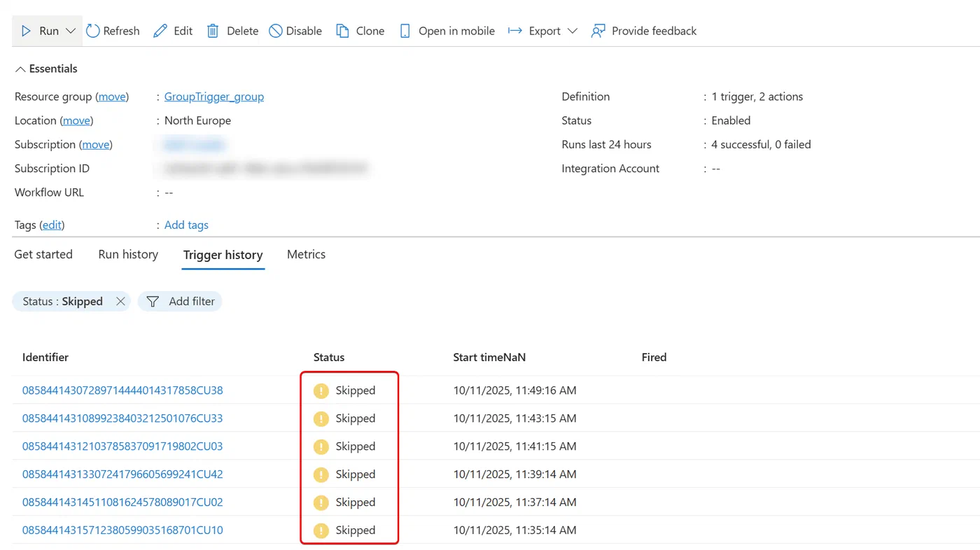Click the warning icon in the CU33 row

321,418
